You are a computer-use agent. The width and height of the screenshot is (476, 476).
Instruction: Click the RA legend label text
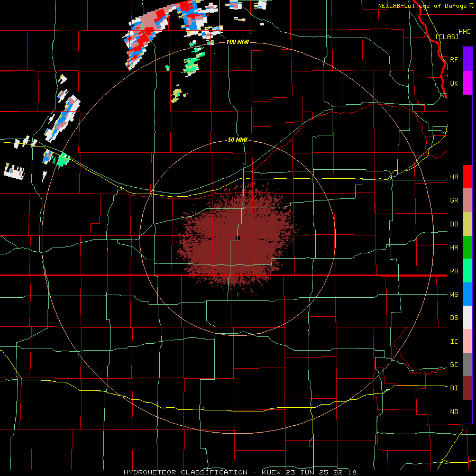click(454, 271)
